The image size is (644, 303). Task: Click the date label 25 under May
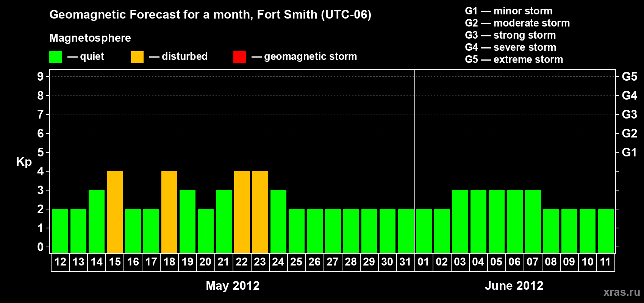(x=297, y=262)
